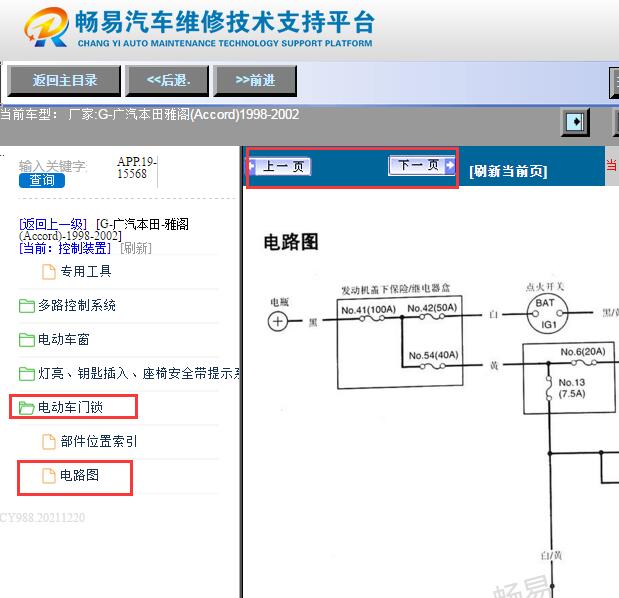Open the 部件位置索引 document
This screenshot has height=598, width=619.
(99, 441)
